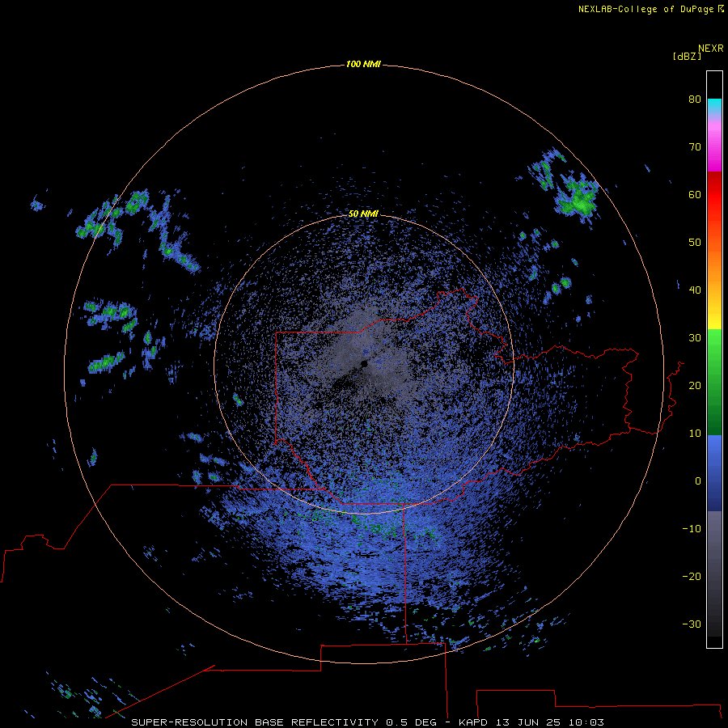Click the NEXR label above the legend
Screen dimensions: 728x728
pyautogui.click(x=710, y=49)
